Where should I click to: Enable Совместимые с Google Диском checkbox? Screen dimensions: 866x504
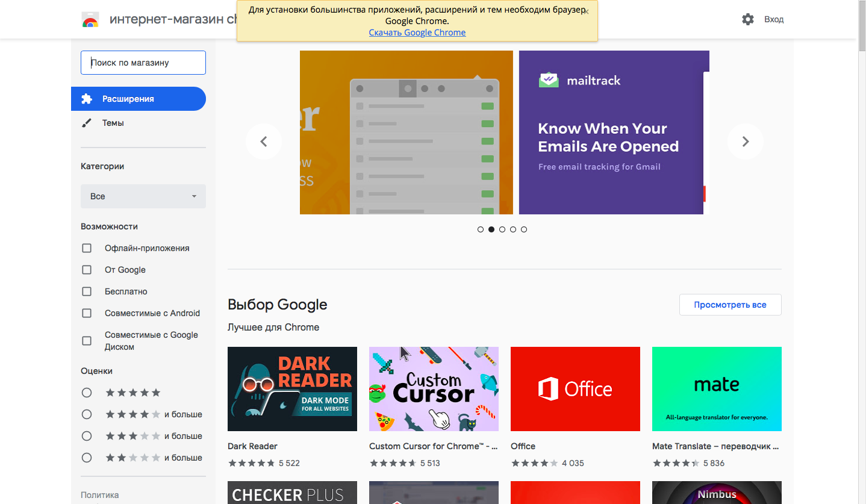(87, 341)
